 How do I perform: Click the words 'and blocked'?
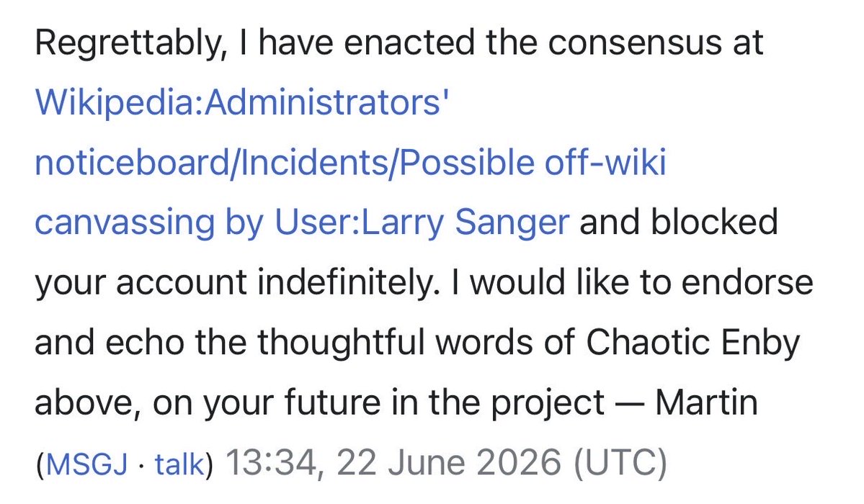click(678, 222)
